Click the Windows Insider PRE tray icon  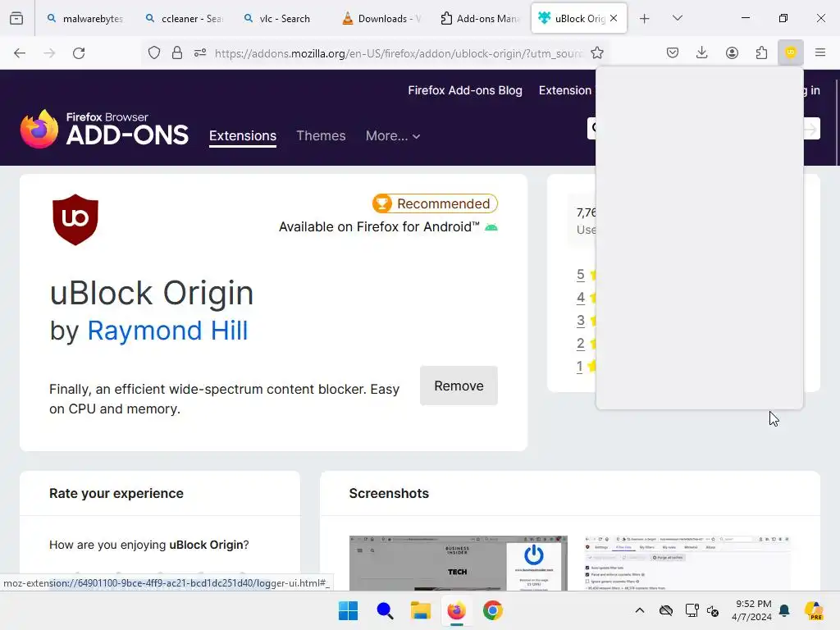point(814,610)
